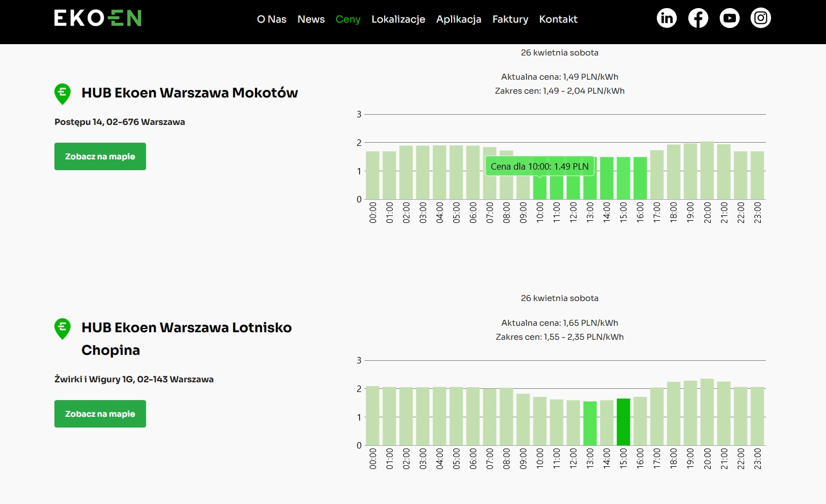This screenshot has height=504, width=826.
Task: Navigate to Faktury in the menu
Action: (x=510, y=19)
